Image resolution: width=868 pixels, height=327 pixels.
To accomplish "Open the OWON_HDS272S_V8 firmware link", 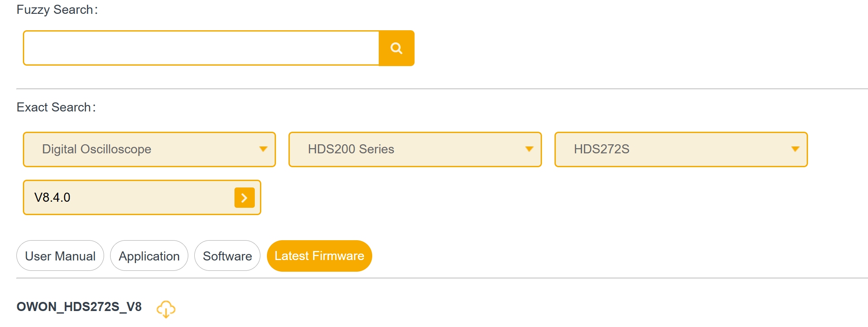I will 79,307.
